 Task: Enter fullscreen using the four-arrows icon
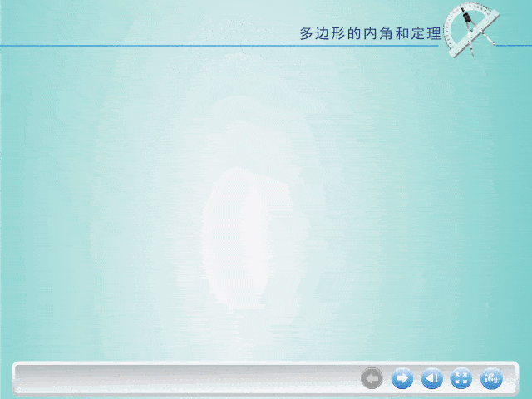point(461,379)
